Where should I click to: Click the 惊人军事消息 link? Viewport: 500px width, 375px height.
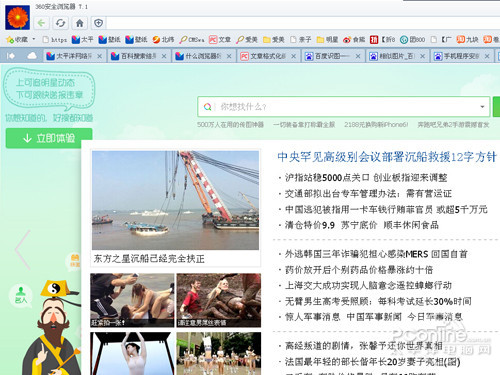tap(312, 317)
